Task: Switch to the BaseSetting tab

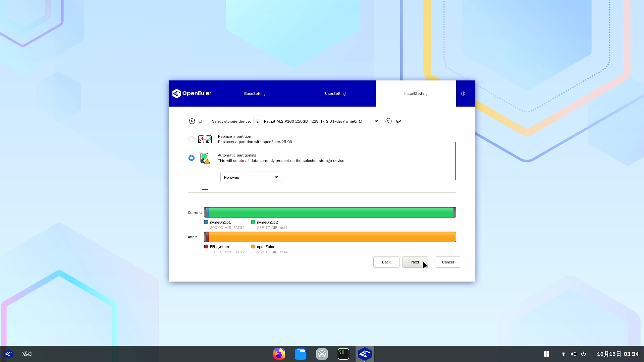Action: [x=255, y=94]
